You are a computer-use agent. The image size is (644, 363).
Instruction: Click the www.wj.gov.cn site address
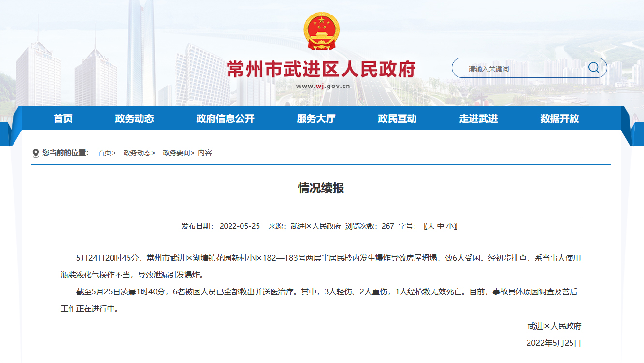323,86
